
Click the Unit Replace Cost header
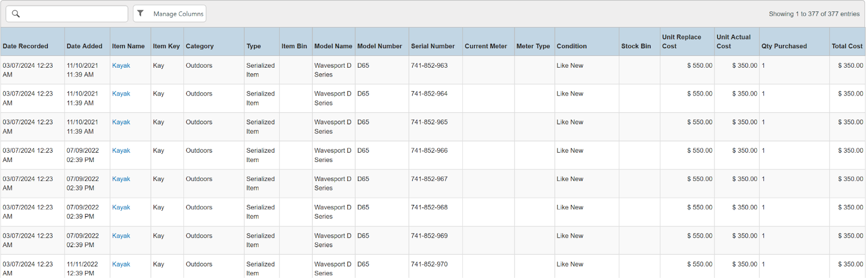tap(681, 42)
